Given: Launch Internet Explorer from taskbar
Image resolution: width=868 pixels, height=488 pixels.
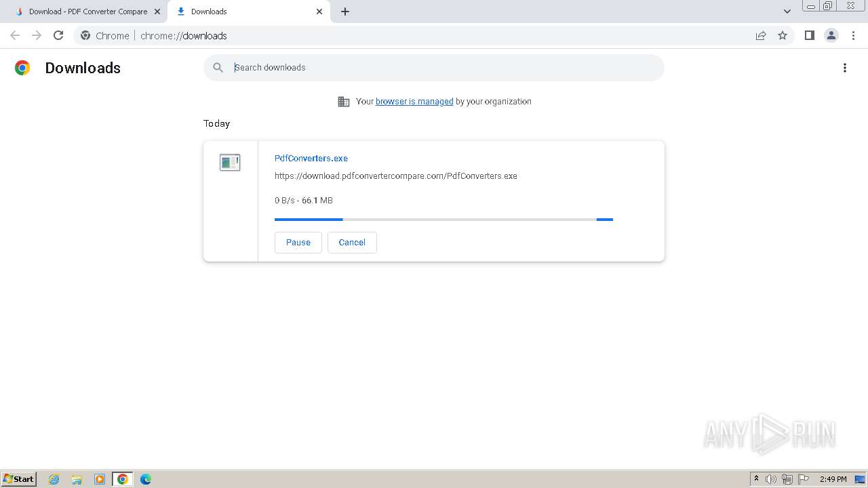Looking at the screenshot, I should [54, 479].
